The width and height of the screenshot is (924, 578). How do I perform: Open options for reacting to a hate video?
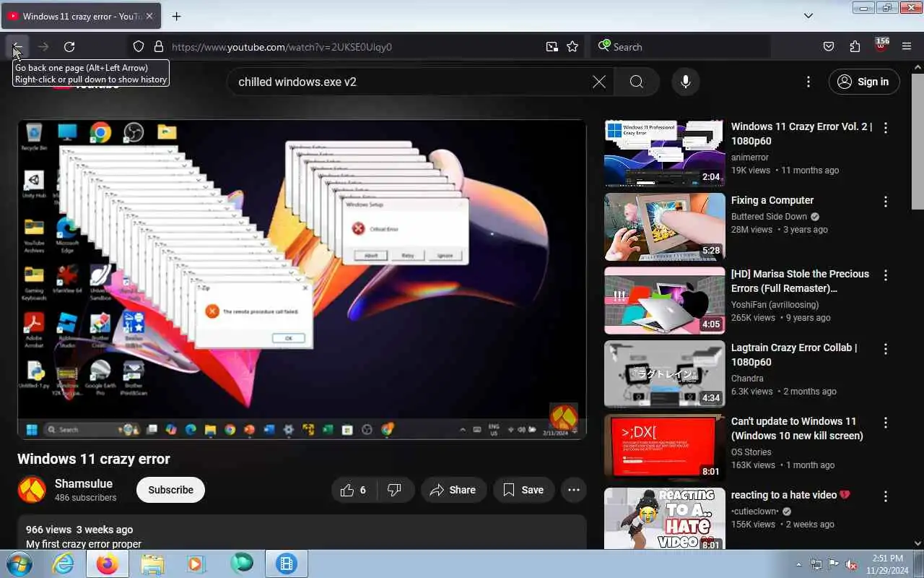pyautogui.click(x=886, y=496)
